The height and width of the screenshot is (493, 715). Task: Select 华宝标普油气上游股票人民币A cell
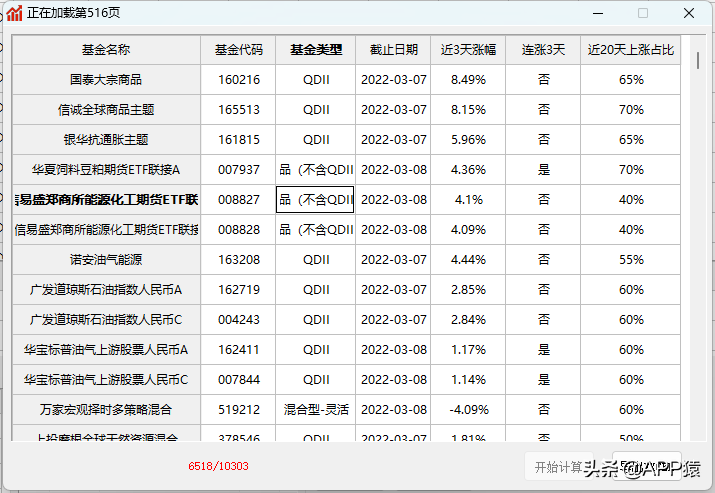[106, 350]
